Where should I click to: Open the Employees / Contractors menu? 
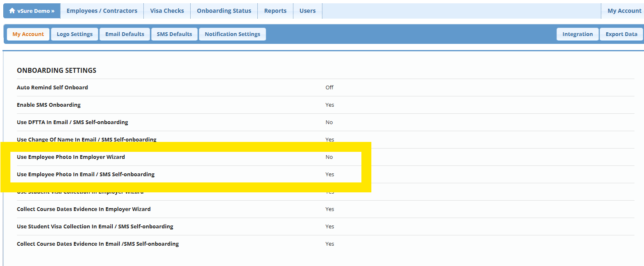pos(102,11)
